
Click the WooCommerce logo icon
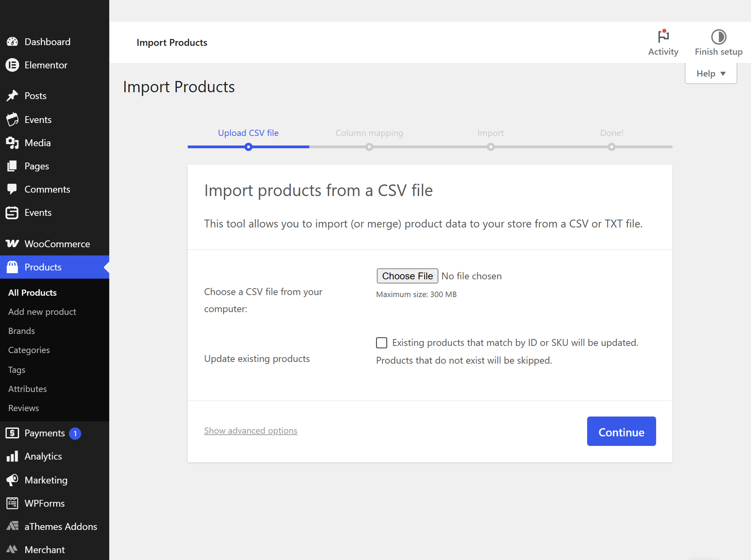(x=12, y=244)
